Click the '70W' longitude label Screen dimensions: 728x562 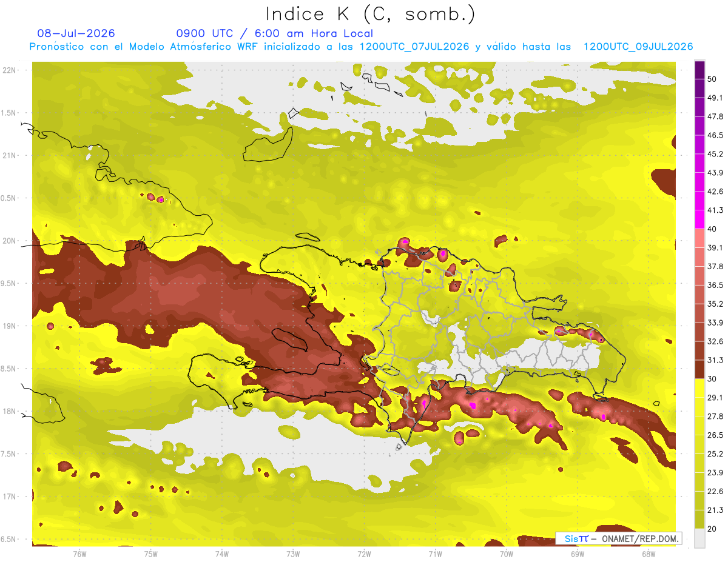pyautogui.click(x=506, y=554)
